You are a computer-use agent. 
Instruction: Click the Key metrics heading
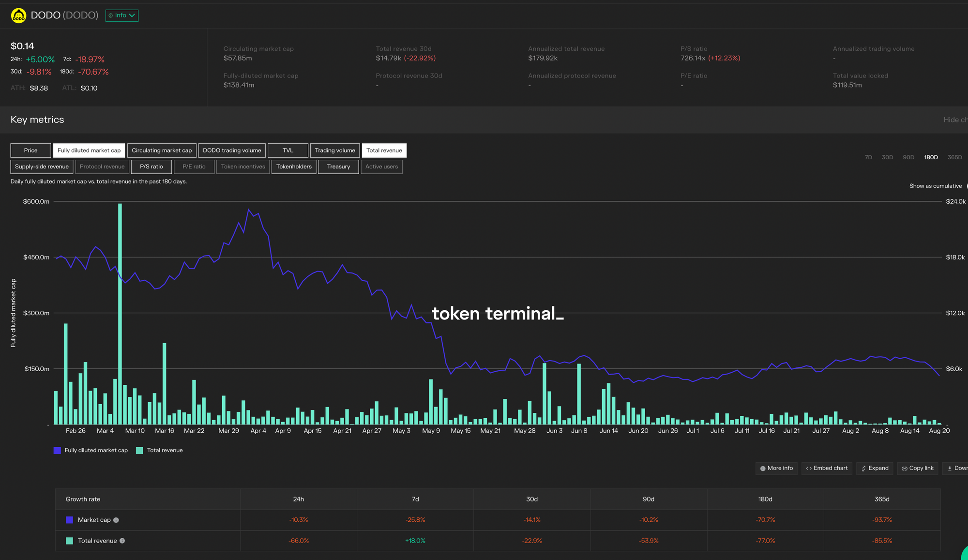click(37, 120)
